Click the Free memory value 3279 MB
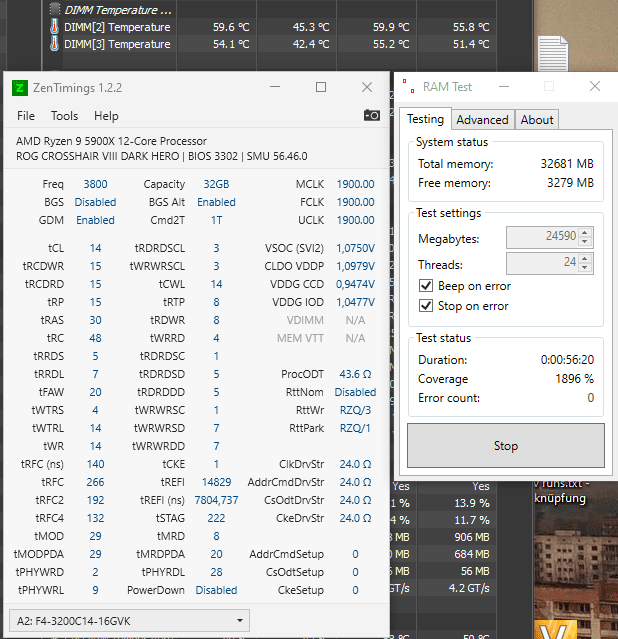Viewport: 618px width, 639px height. 570,183
